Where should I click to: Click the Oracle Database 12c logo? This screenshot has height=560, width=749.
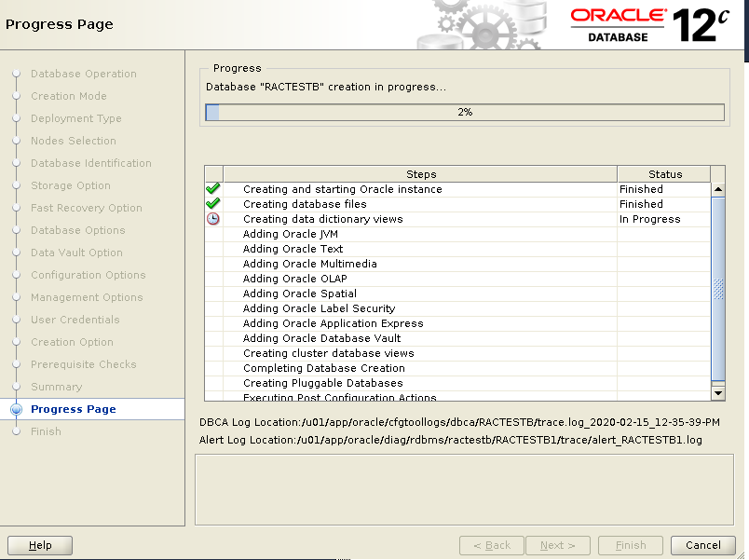pos(649,24)
